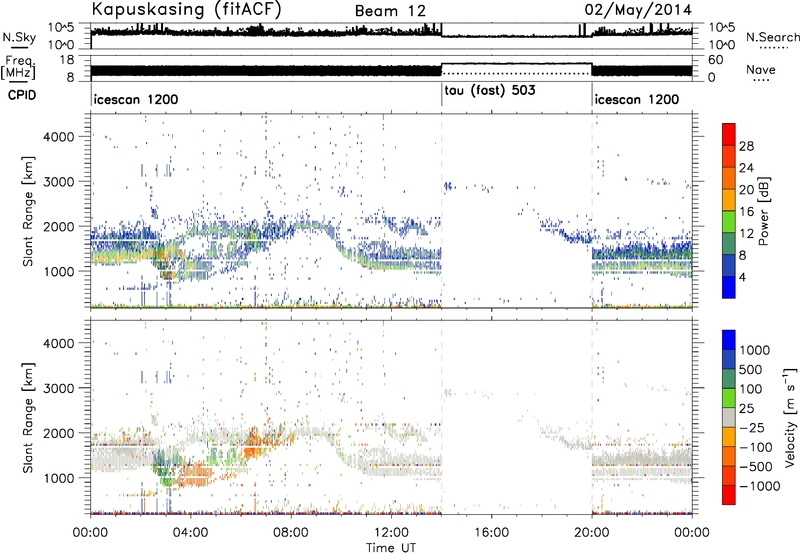The width and height of the screenshot is (800, 554).
Task: Click the "-25" value on Velocity colorbar
Action: pos(753,428)
